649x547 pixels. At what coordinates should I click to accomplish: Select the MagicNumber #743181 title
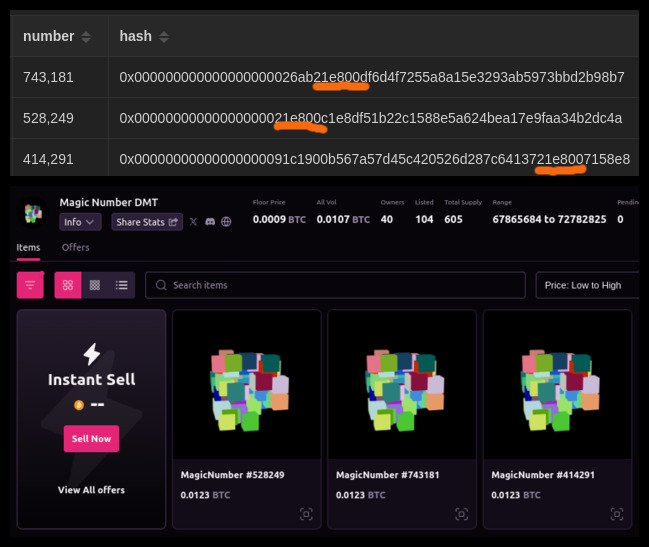[388, 475]
